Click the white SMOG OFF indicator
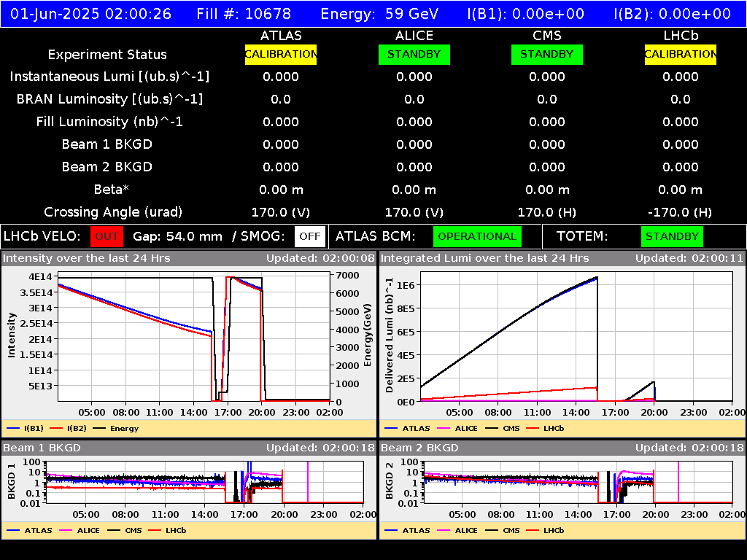Screen dimensions: 747x560 (x=309, y=236)
